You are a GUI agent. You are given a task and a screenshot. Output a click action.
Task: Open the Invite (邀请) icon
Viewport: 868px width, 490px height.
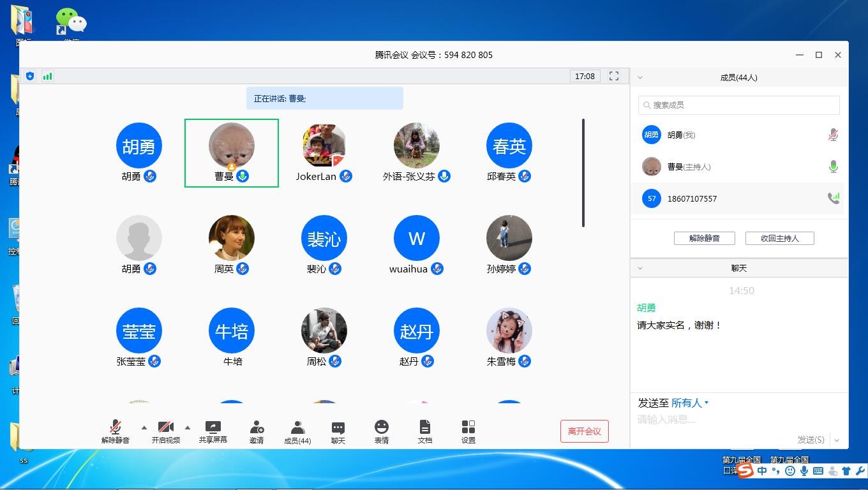pyautogui.click(x=257, y=427)
